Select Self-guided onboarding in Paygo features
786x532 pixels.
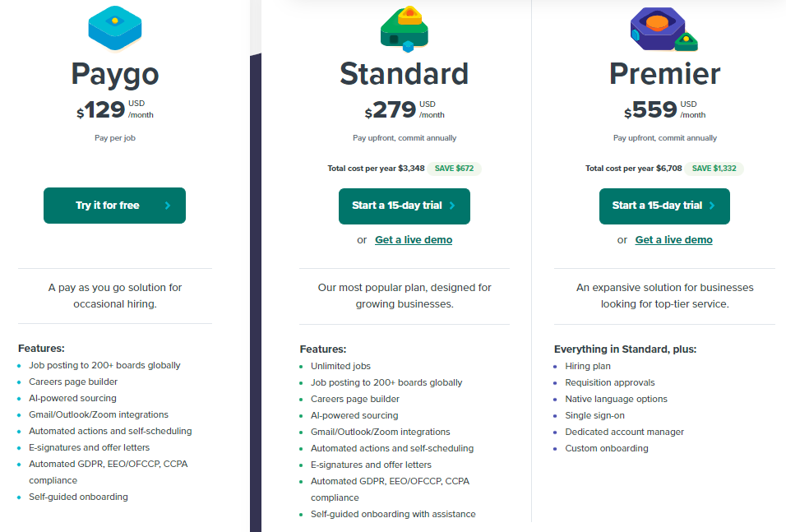tap(78, 497)
